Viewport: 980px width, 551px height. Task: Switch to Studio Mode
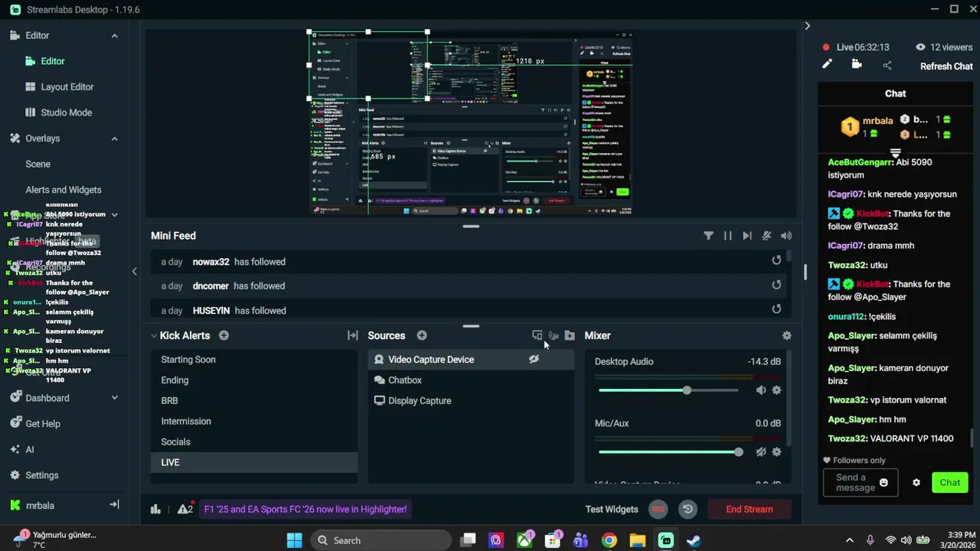[x=66, y=112]
